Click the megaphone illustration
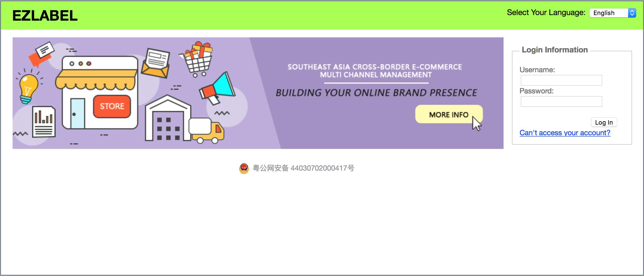This screenshot has width=644, height=276. (x=217, y=89)
